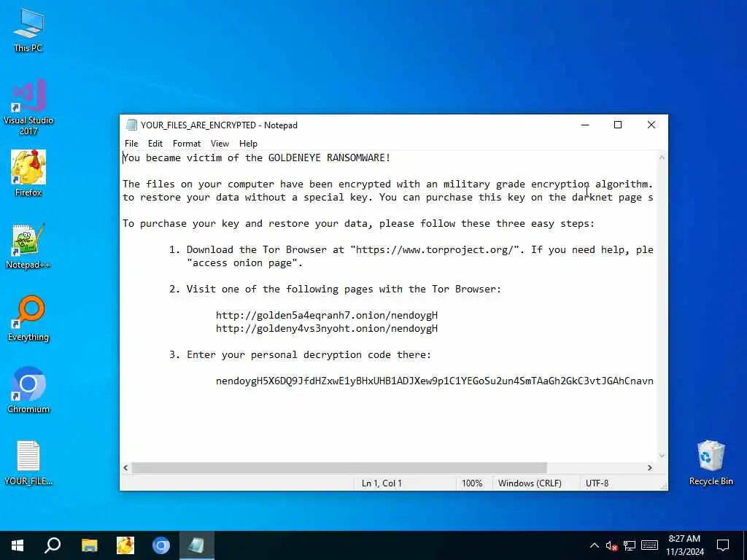Click the muted volume tray icon
This screenshot has width=747, height=560.
[x=612, y=545]
